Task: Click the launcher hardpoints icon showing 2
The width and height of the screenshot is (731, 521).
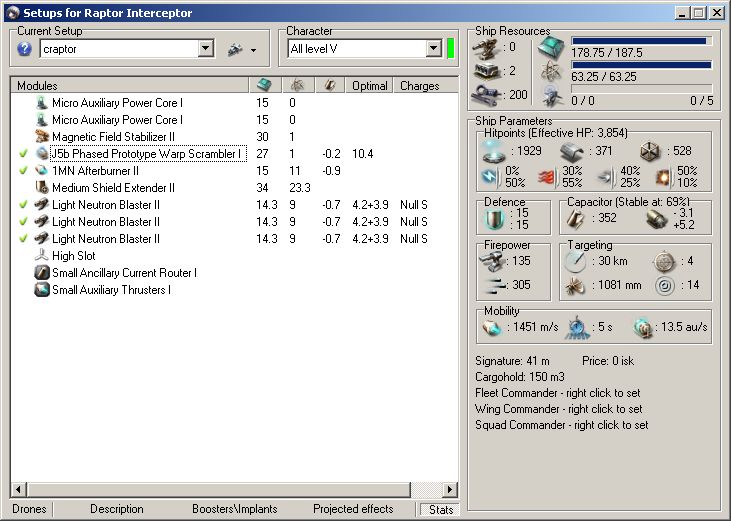Action: click(486, 71)
